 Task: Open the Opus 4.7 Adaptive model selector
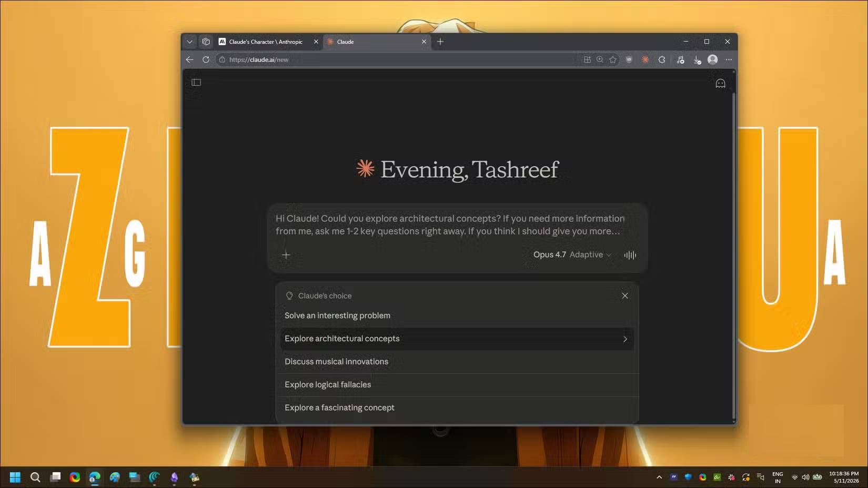[x=572, y=255]
